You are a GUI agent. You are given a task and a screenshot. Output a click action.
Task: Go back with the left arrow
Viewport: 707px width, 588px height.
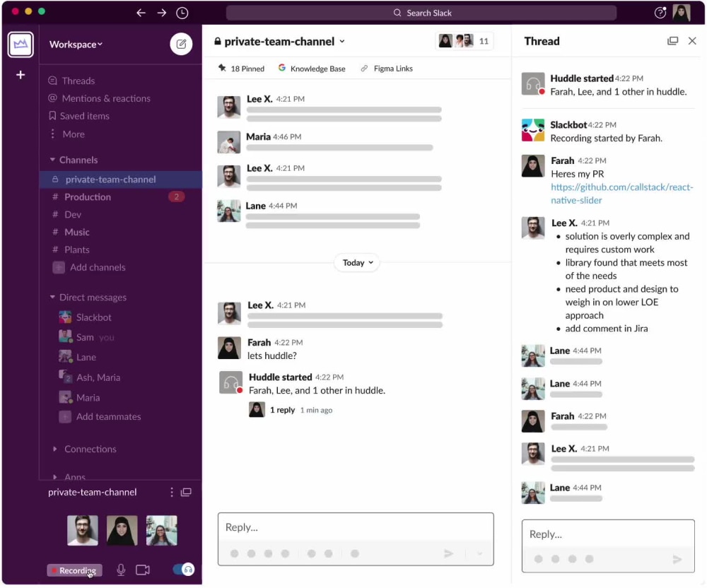(x=141, y=13)
